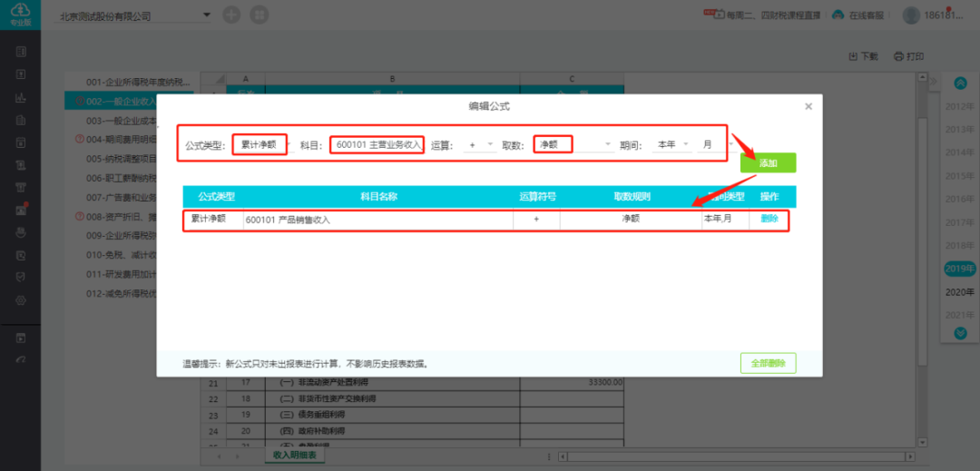Image resolution: width=980 pixels, height=471 pixels.
Task: Click the round grid icon beside plus icon
Action: (260, 15)
